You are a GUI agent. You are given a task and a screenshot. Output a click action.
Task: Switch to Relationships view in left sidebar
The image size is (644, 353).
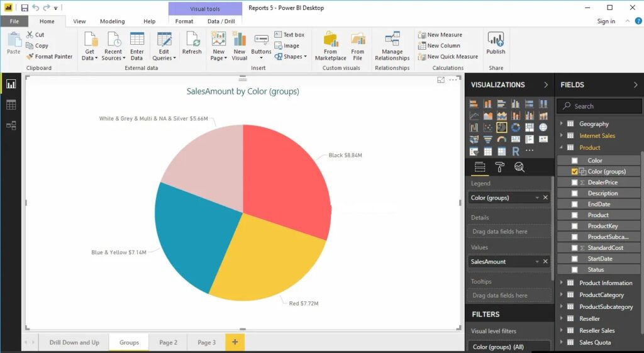tap(11, 125)
